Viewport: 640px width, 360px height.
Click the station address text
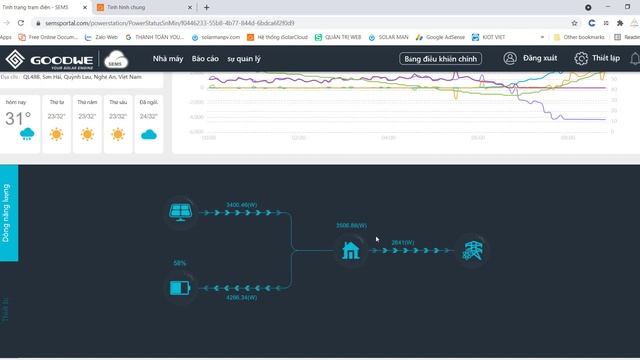tap(82, 77)
